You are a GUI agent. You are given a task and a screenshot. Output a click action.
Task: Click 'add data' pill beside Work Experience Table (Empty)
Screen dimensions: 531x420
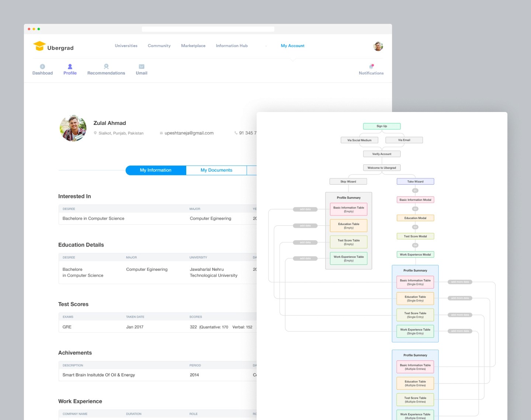[x=305, y=259]
